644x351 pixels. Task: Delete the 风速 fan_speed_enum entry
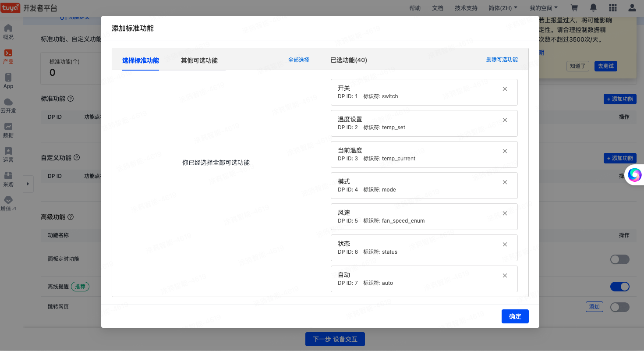pyautogui.click(x=505, y=213)
